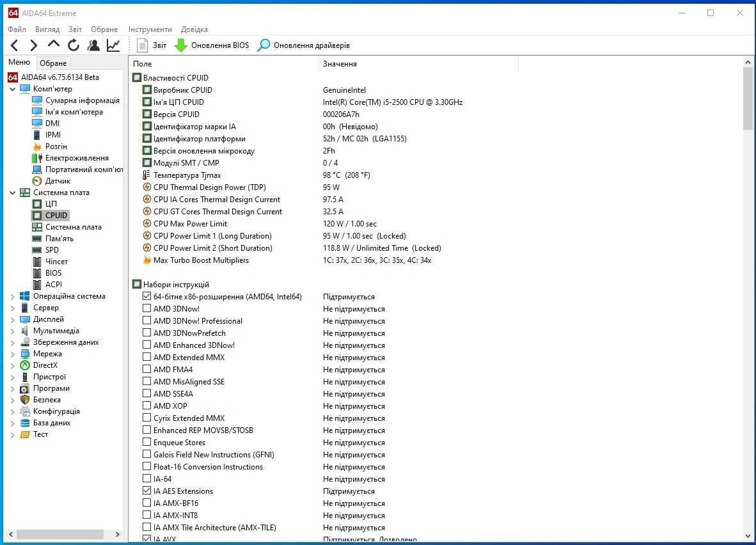
Task: Toggle the AMD 3DNow! checkbox
Action: [146, 308]
